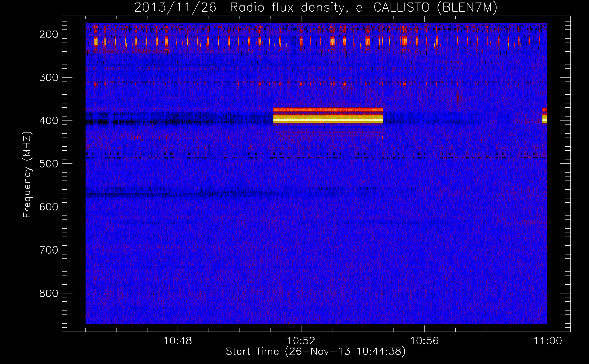The height and width of the screenshot is (364, 589).
Task: Select the 300 frequency tick label
Action: point(49,78)
